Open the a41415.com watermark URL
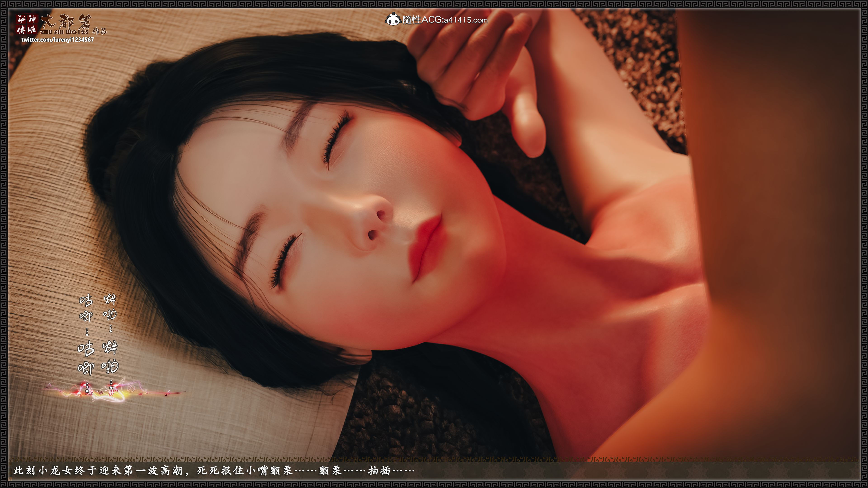 465,20
